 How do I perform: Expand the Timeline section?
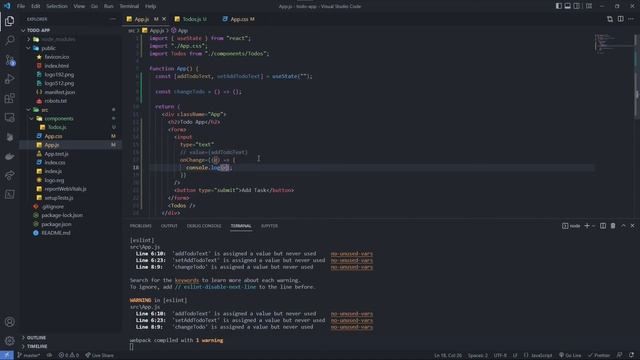coord(37,346)
